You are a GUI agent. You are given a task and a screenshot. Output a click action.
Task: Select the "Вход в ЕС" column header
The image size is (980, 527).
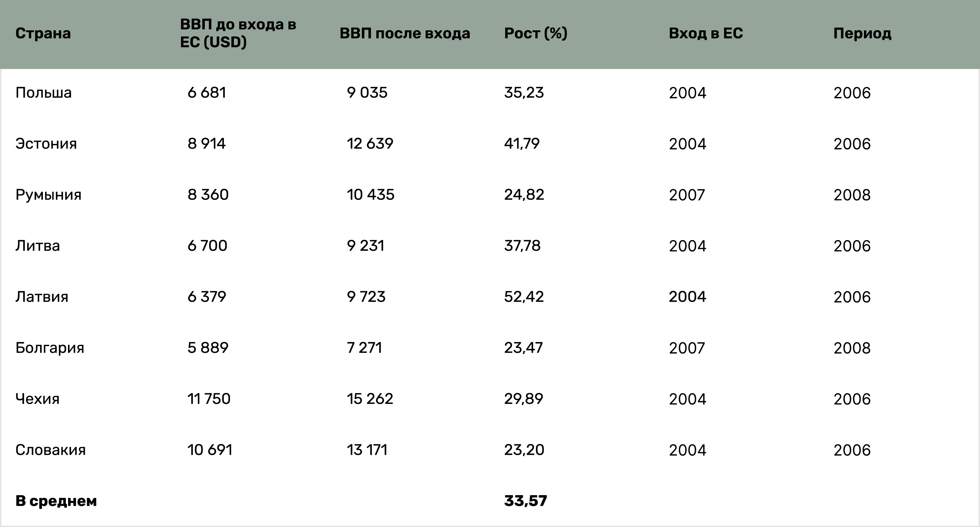tap(706, 33)
